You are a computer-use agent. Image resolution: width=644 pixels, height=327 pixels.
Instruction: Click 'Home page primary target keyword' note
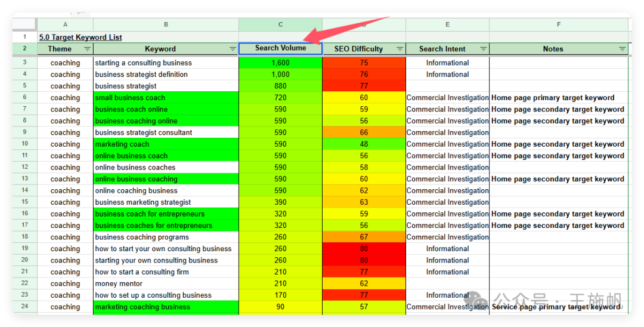552,98
